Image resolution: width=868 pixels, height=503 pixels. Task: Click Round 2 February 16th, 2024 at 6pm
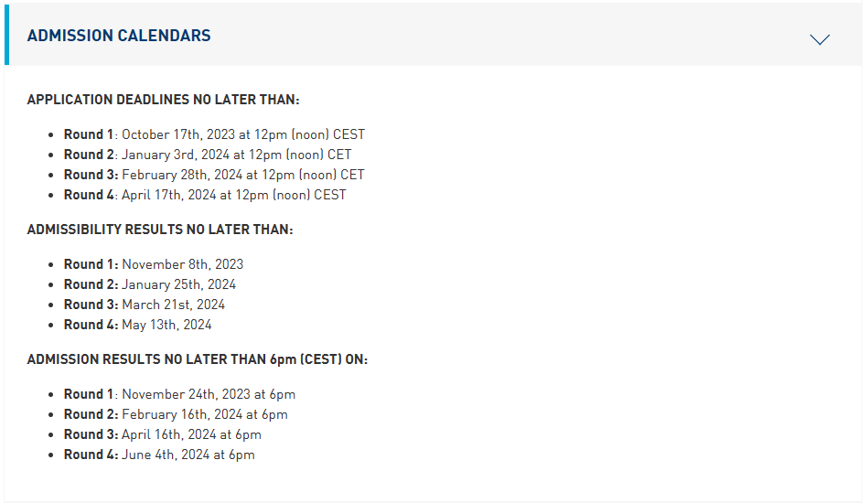coord(176,414)
